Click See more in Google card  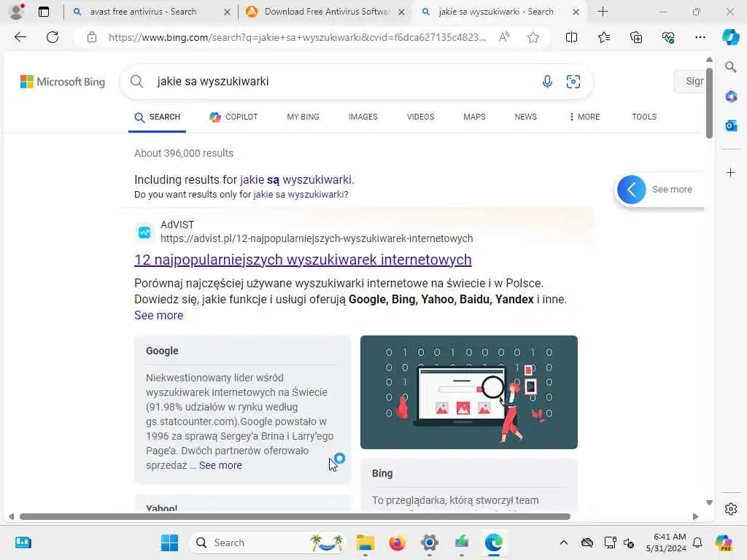(220, 465)
